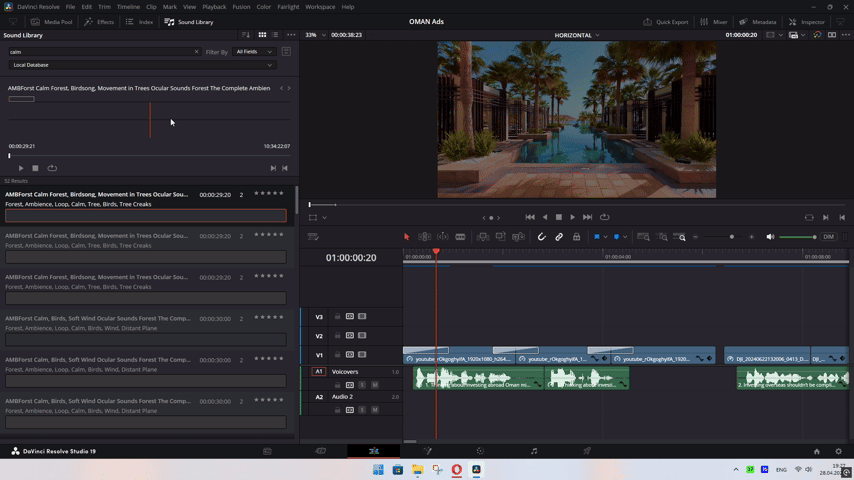
Task: Click the Overwrite clip icon
Action: (501, 237)
